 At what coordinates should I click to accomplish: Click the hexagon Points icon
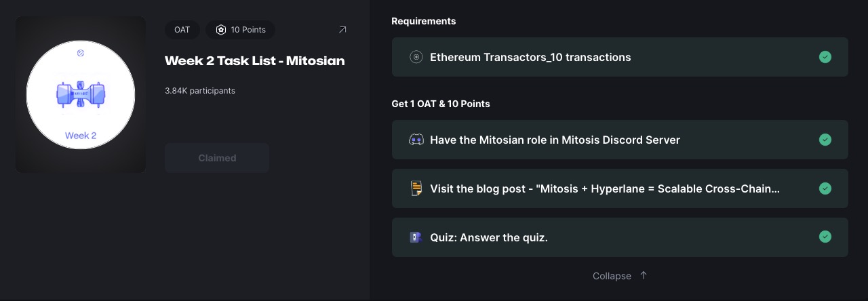[220, 30]
